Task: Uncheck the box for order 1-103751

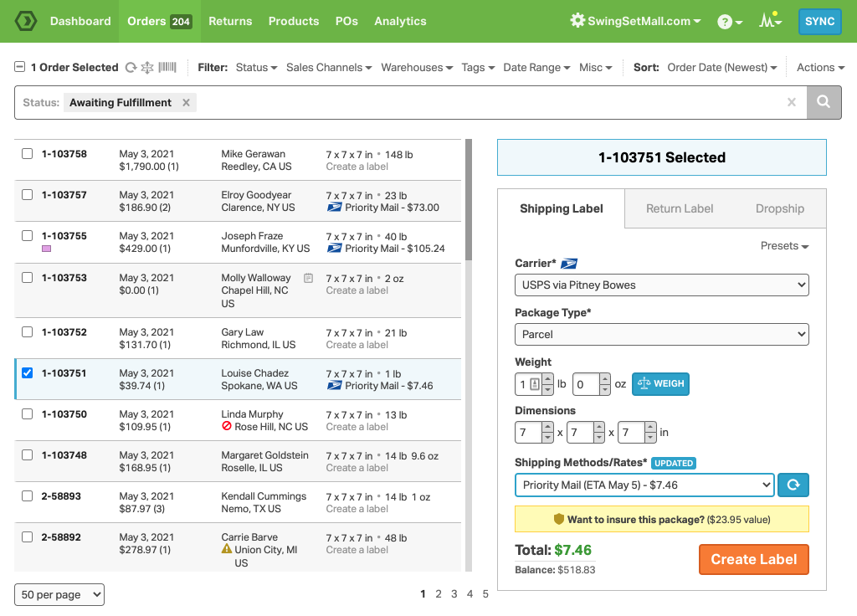Action: tap(28, 372)
